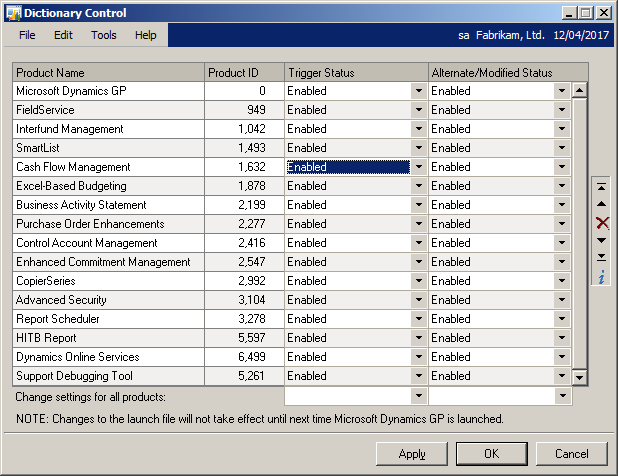Move selected product down arrow
This screenshot has width=618, height=476.
coord(601,240)
